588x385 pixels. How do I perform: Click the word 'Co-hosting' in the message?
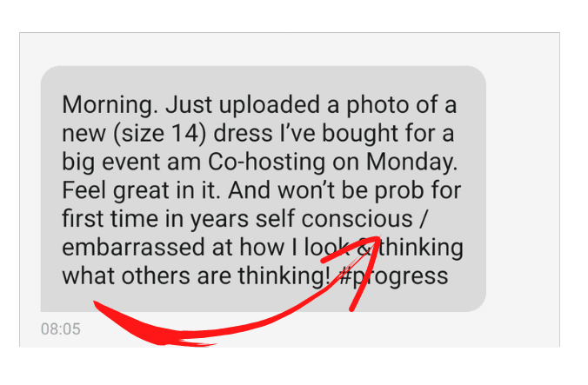click(x=267, y=162)
